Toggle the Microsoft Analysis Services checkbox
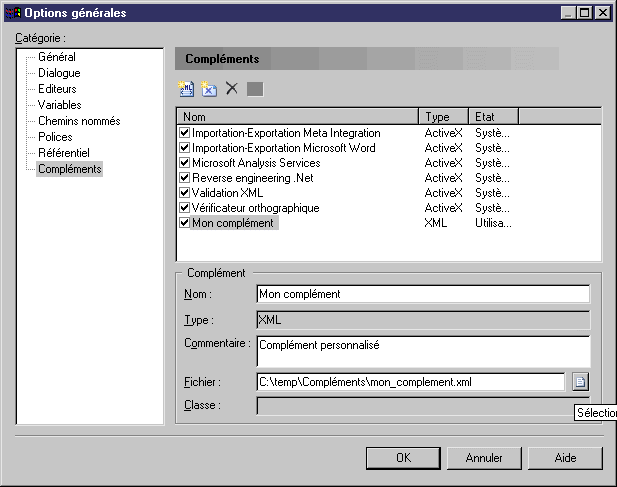617x487 pixels. click(x=184, y=163)
